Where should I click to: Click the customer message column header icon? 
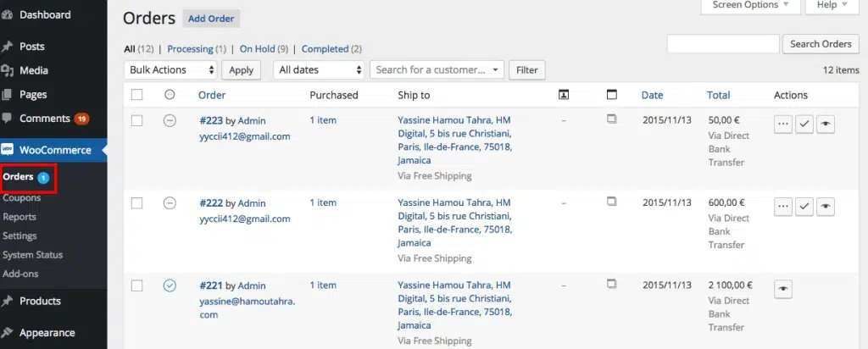(564, 95)
